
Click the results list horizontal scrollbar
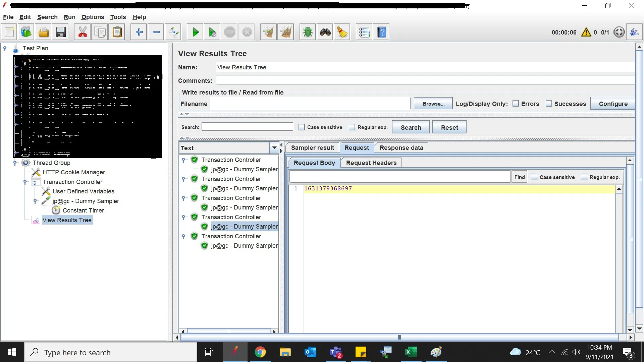pyautogui.click(x=229, y=331)
